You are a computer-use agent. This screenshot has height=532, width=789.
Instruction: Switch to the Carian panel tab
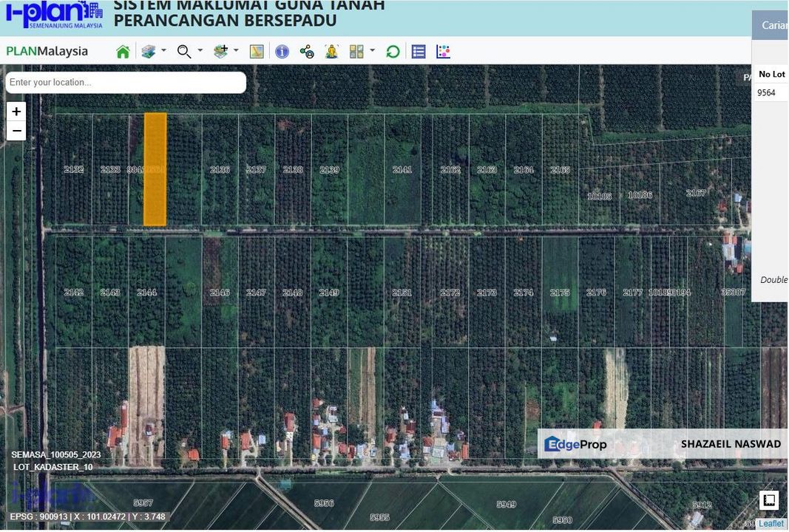click(x=773, y=24)
